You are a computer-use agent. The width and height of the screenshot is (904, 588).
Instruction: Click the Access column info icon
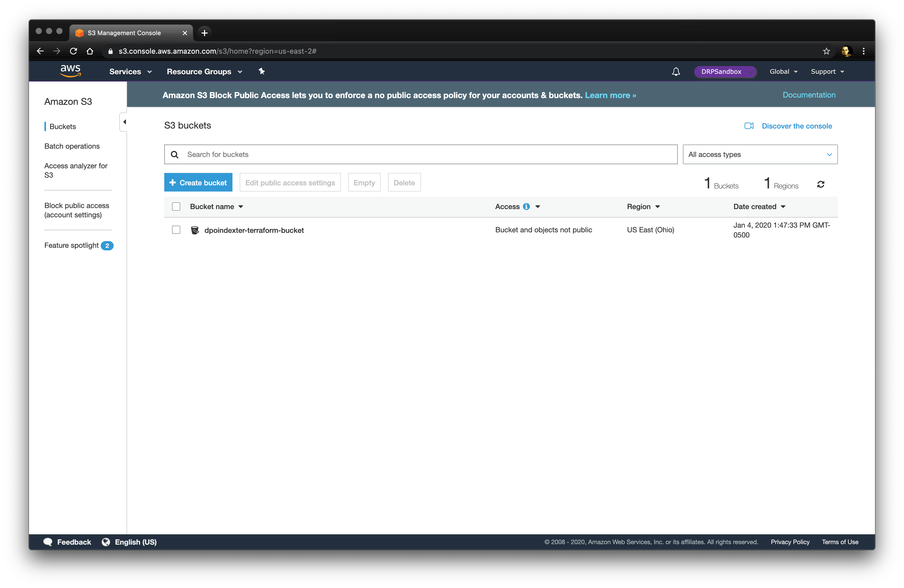point(526,206)
